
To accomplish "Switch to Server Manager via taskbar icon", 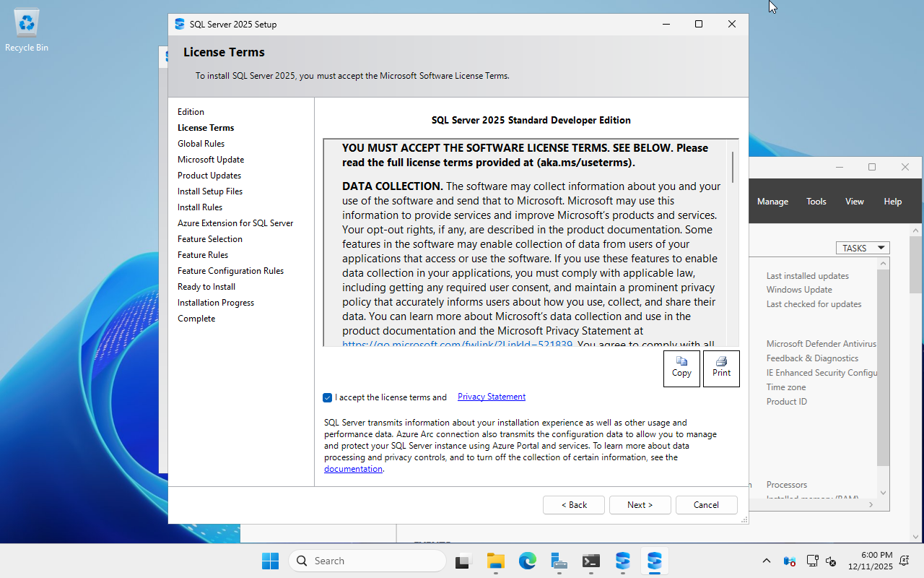I will coord(559,561).
